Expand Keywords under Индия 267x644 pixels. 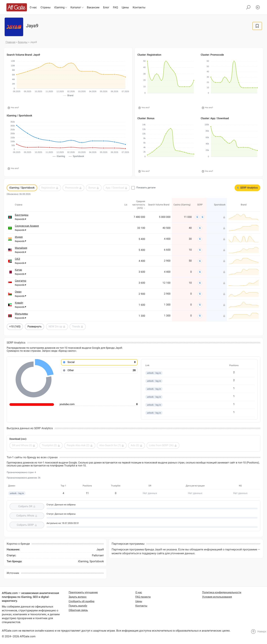tap(21, 241)
